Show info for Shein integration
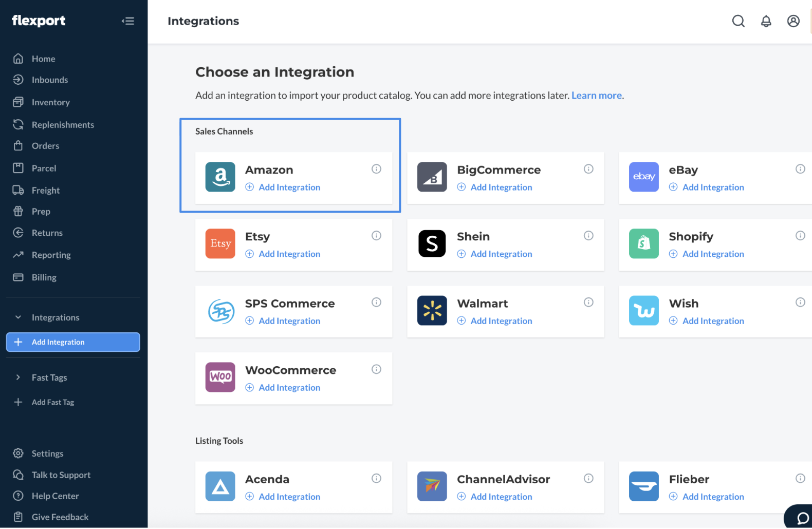 [589, 236]
